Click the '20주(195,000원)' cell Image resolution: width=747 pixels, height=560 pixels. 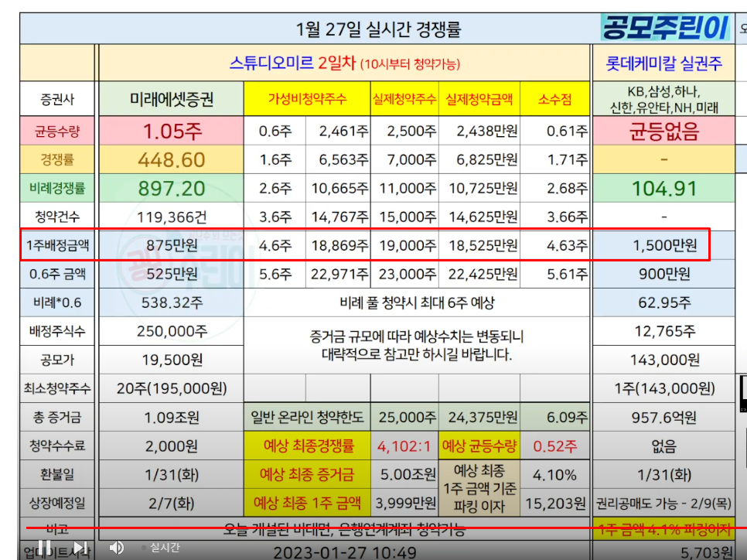tap(172, 389)
